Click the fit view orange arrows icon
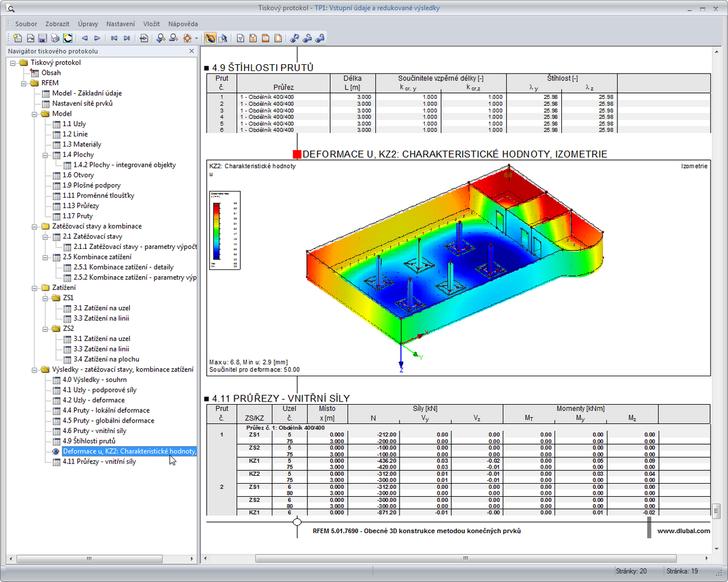The height and width of the screenshot is (582, 728). [x=187, y=38]
